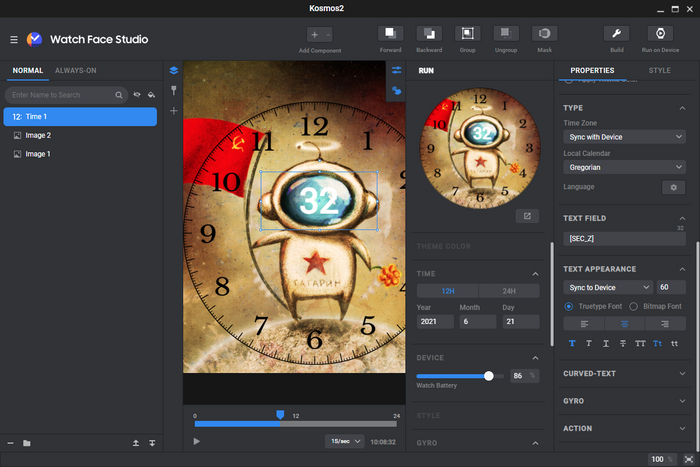Select the Bitmap Font radio button
Screen dimensions: 700x467
click(633, 306)
